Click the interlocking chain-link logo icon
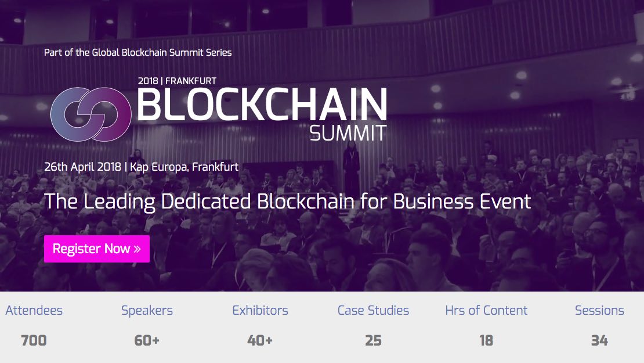The height and width of the screenshot is (363, 644). [91, 114]
